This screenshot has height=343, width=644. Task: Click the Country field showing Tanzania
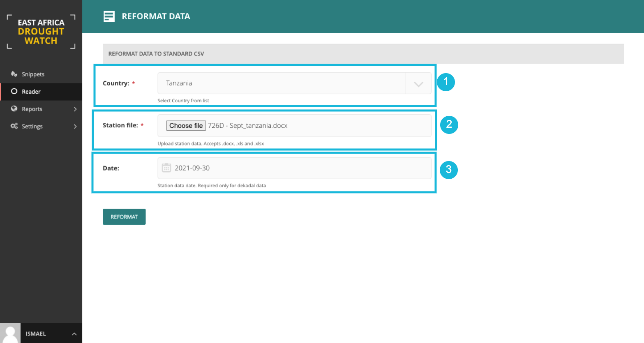tap(294, 83)
